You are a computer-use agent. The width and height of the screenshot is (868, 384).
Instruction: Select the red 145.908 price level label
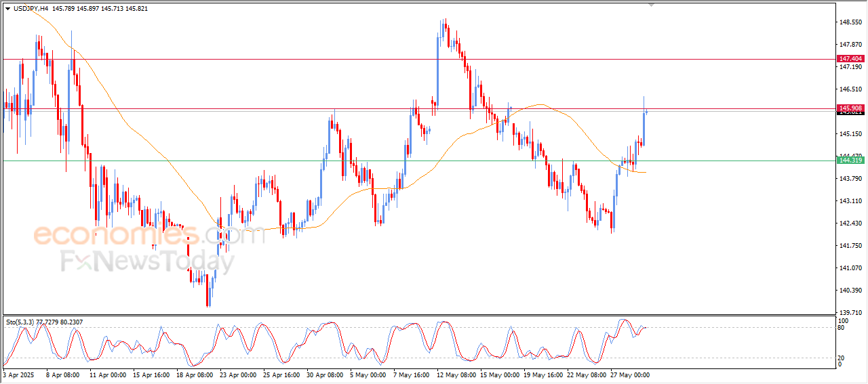coord(850,108)
